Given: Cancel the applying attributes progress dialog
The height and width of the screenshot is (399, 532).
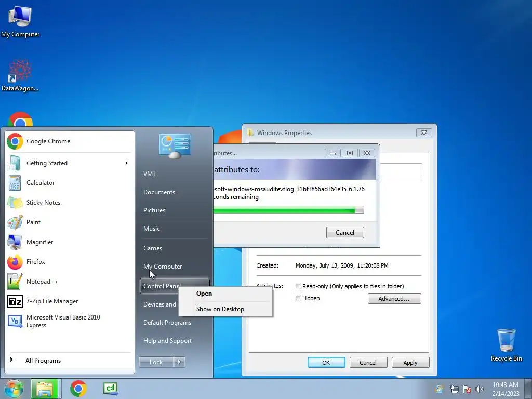Looking at the screenshot, I should pos(345,232).
